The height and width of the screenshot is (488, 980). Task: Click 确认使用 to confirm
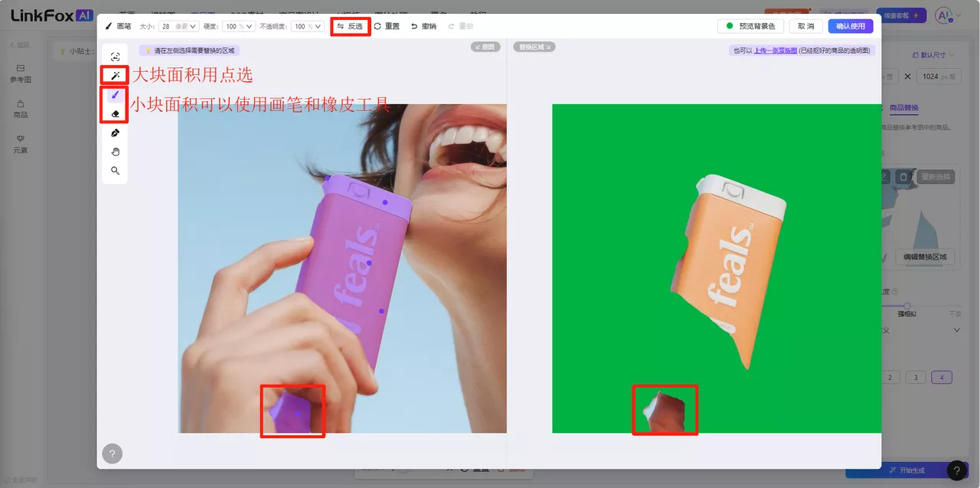coord(851,26)
